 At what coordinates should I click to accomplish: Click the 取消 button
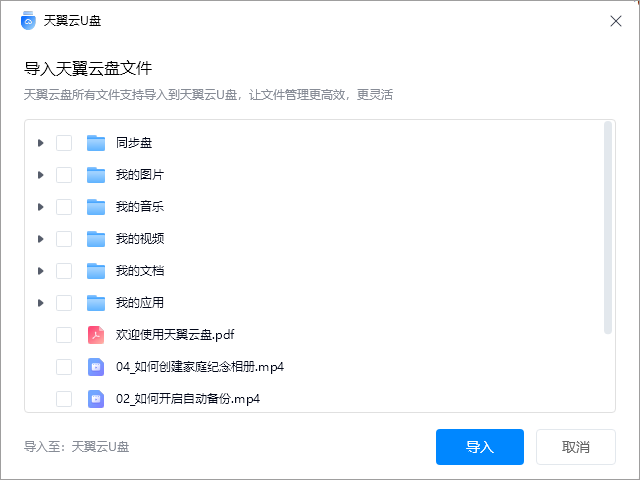click(576, 447)
